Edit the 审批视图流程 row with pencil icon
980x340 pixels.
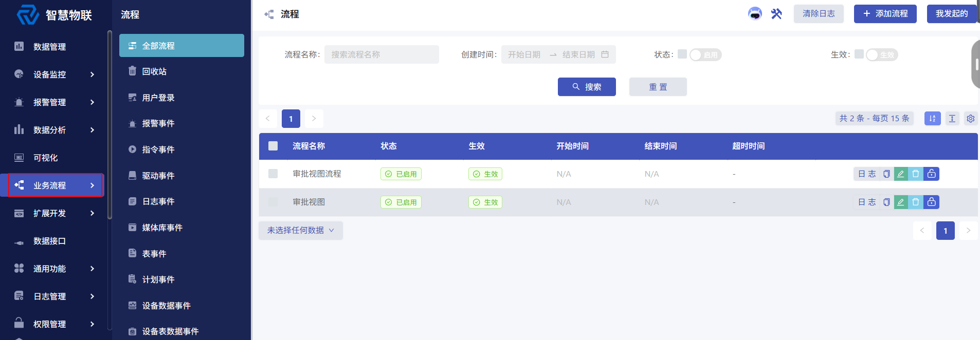[x=901, y=174]
